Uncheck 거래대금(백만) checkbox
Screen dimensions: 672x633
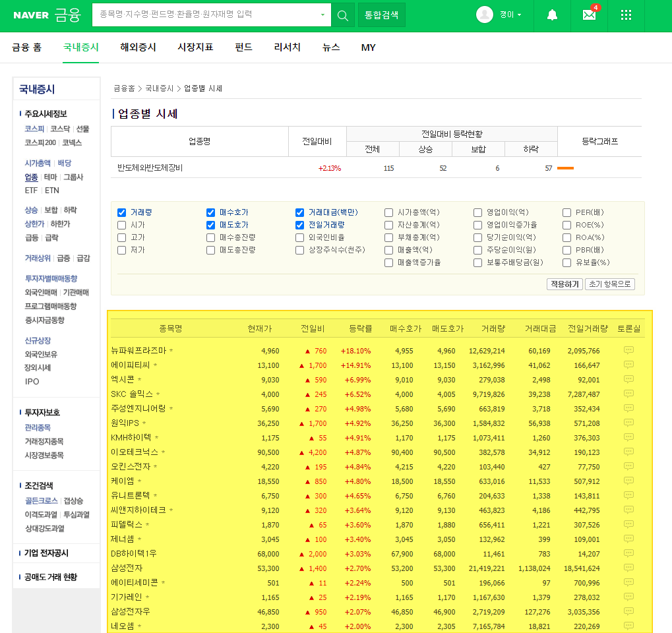click(x=299, y=212)
